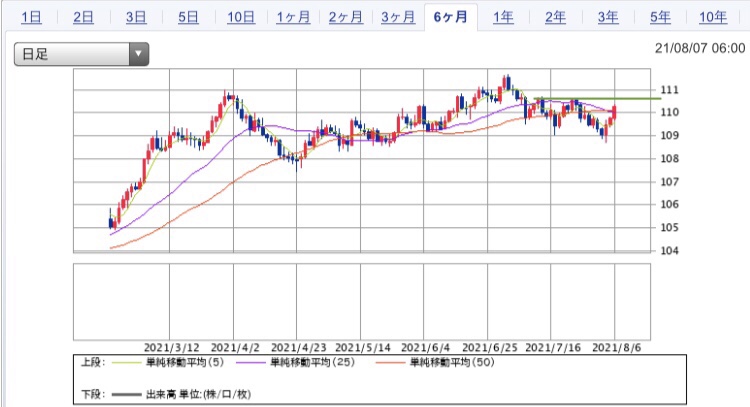This screenshot has height=407, width=750.
Task: Click the 104 price axis label
Action: point(669,250)
